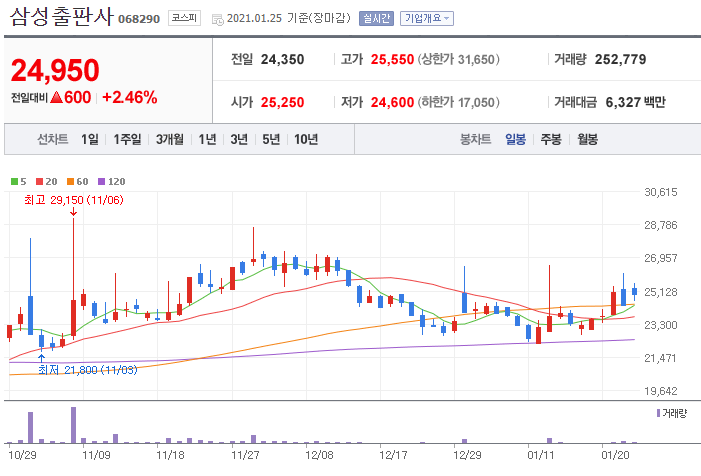
Task: Click the orange 60-day moving average swatch
Action: coord(70,181)
